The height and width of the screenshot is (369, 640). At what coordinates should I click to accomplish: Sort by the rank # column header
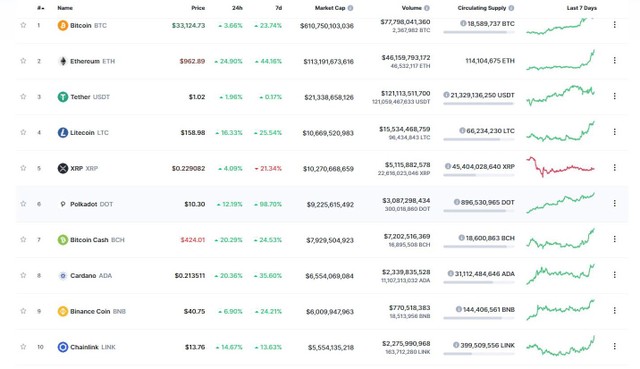40,8
